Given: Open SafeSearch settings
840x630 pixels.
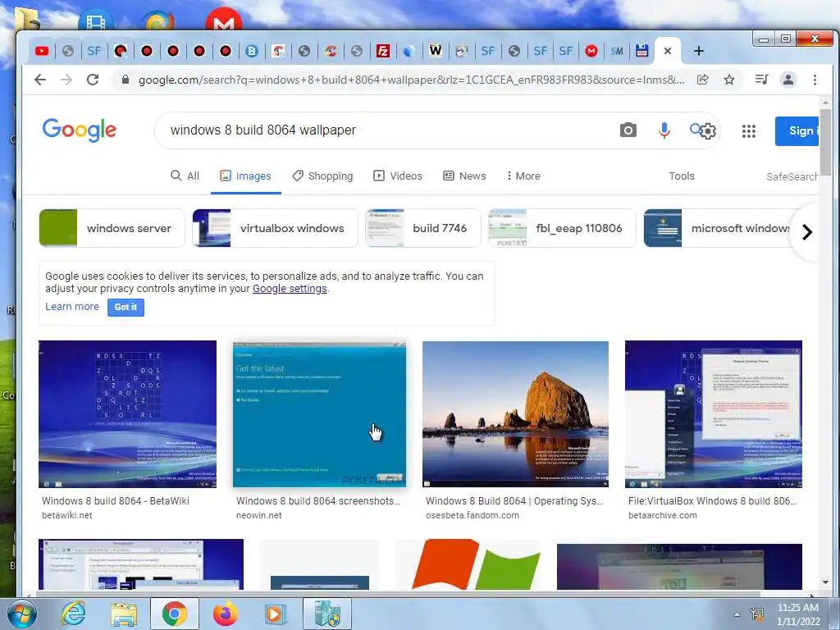Looking at the screenshot, I should pyautogui.click(x=792, y=176).
